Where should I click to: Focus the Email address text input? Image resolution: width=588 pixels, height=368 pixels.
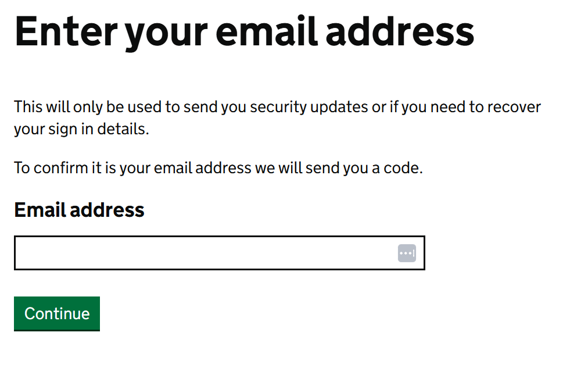click(x=203, y=253)
